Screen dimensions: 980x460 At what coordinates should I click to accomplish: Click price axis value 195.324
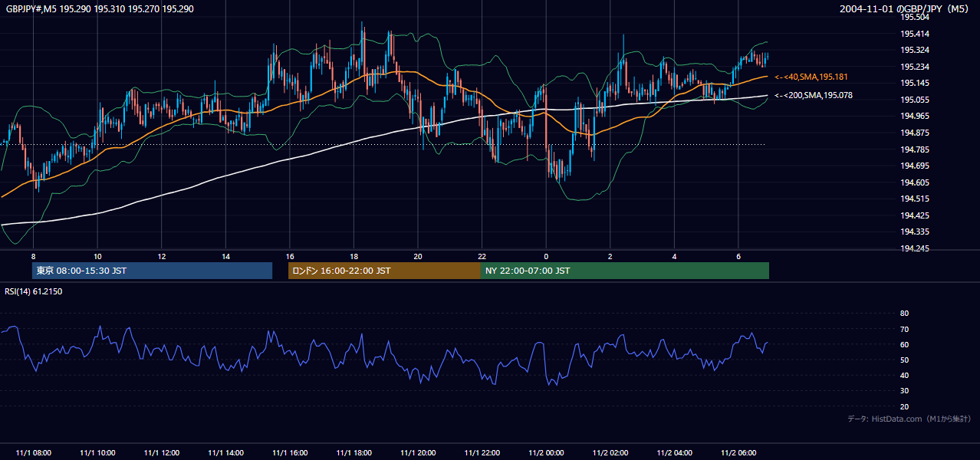click(x=915, y=50)
